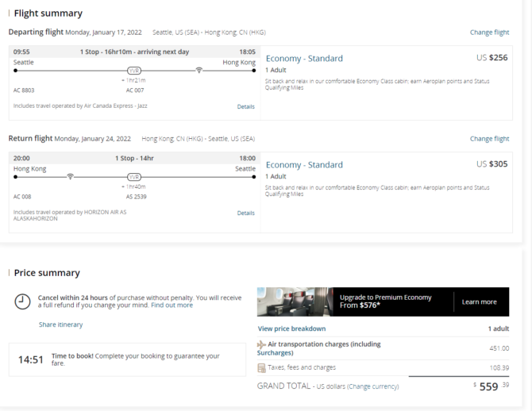Open the Find out more link
The image size is (532, 411).
point(172,305)
